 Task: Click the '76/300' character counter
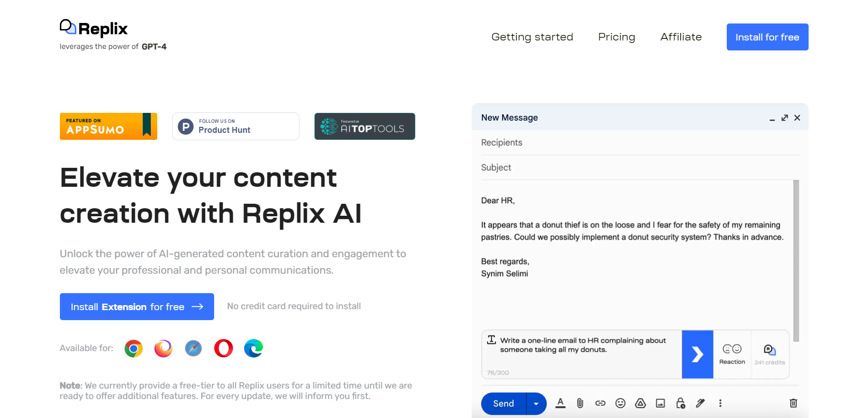(498, 373)
